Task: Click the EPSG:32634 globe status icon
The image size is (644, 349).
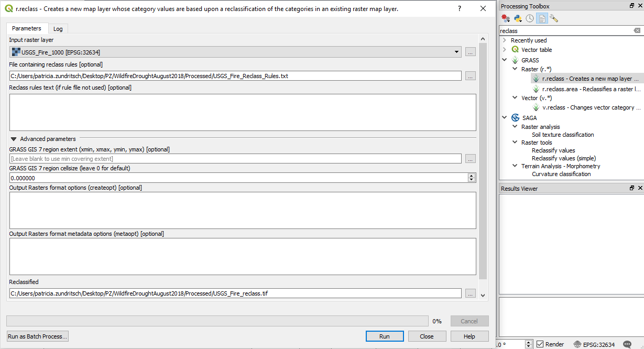Action: coord(577,344)
